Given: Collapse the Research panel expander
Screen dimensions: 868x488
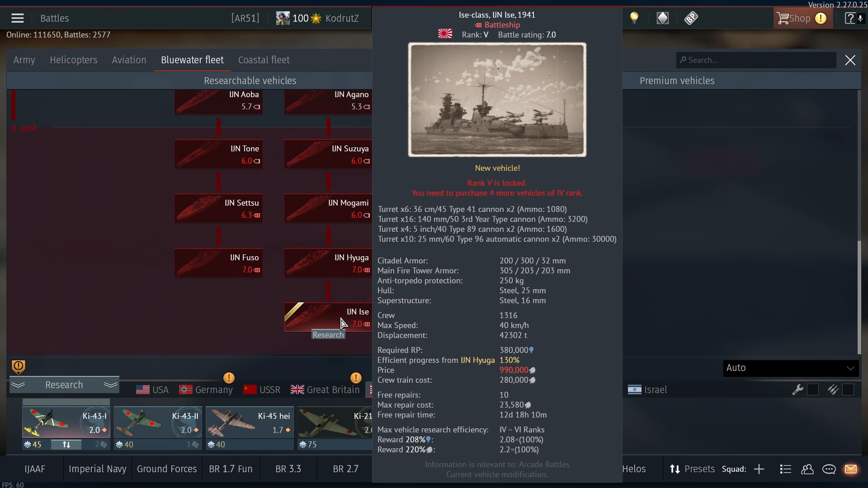Looking at the screenshot, I should pos(64,385).
